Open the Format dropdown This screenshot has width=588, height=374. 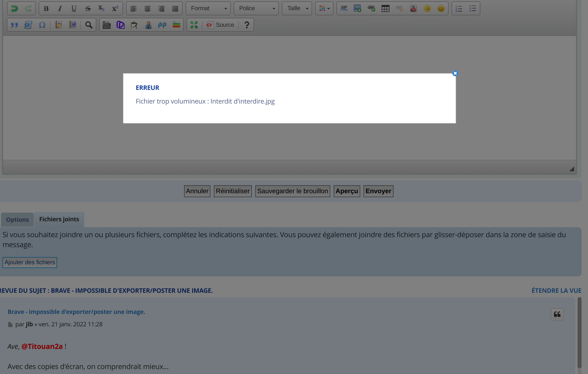pyautogui.click(x=208, y=9)
